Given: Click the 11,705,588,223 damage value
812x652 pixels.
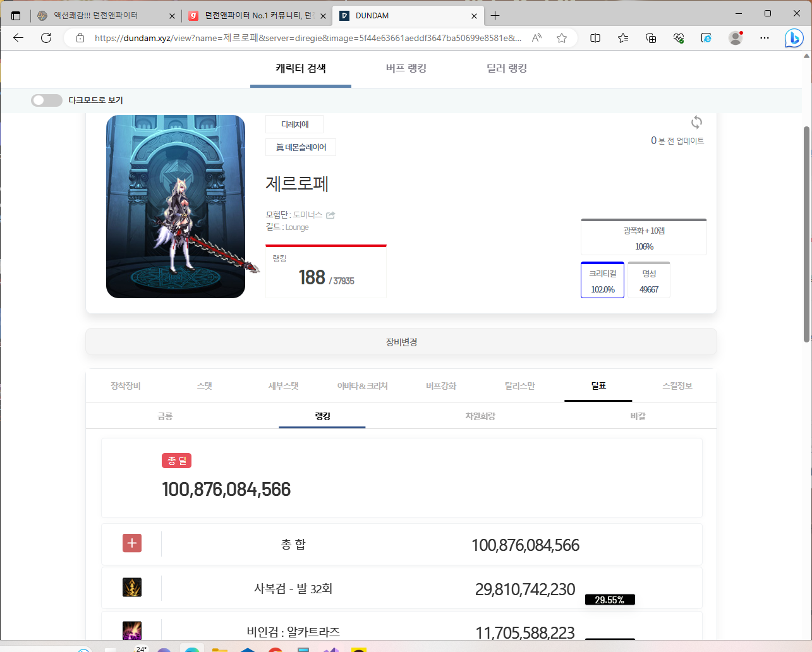Looking at the screenshot, I should 525,632.
